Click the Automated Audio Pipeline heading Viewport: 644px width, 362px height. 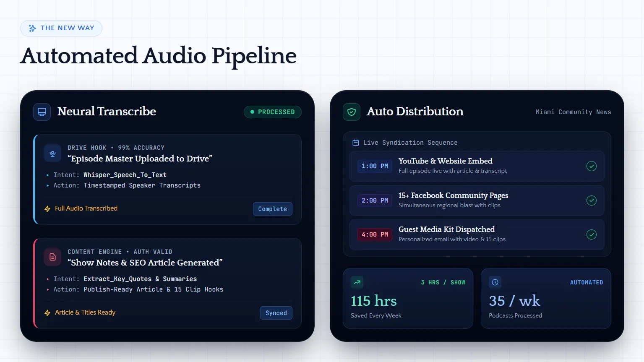(159, 56)
